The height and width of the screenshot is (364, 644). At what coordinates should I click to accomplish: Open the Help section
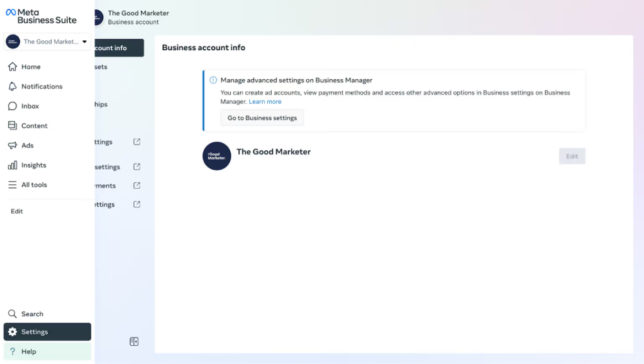29,351
